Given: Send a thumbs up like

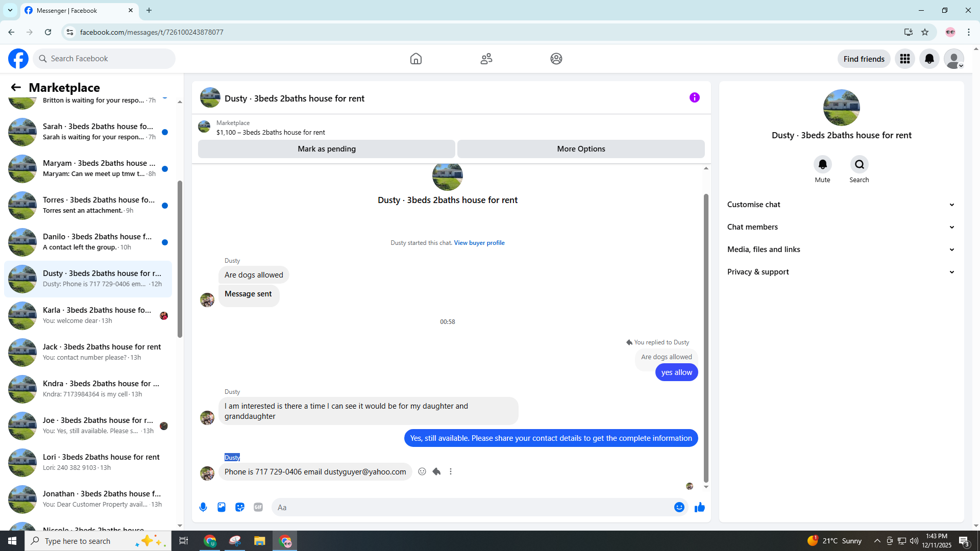Looking at the screenshot, I should click(x=699, y=507).
